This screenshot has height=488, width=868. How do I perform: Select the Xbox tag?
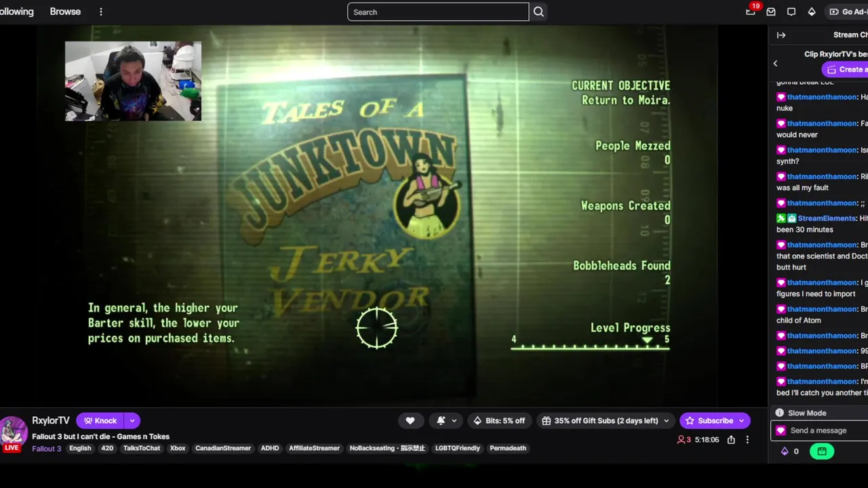178,448
